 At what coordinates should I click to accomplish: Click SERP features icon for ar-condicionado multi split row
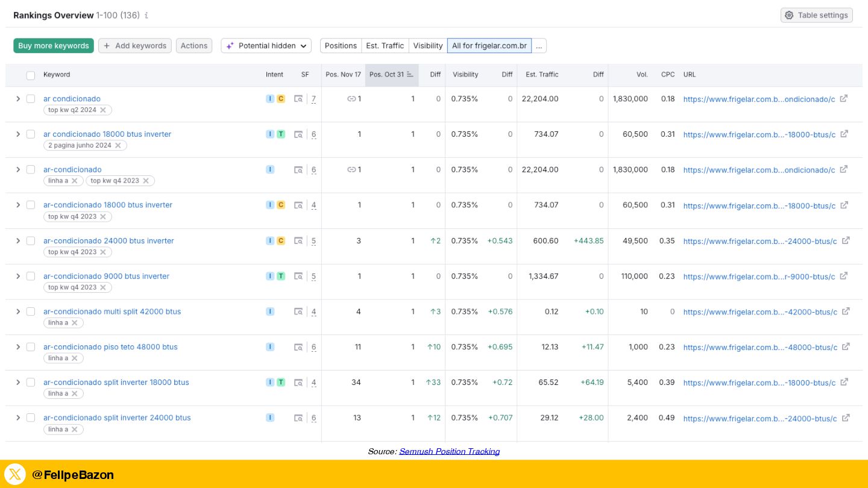point(298,311)
